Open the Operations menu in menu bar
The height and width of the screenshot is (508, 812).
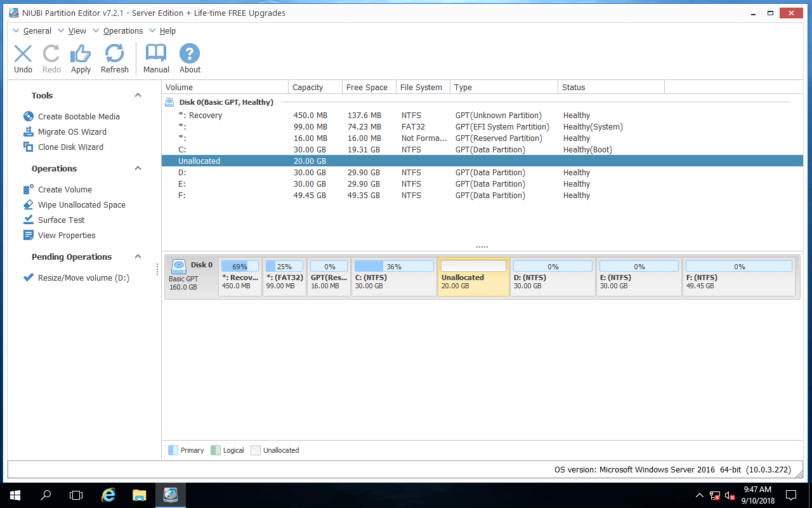point(123,31)
